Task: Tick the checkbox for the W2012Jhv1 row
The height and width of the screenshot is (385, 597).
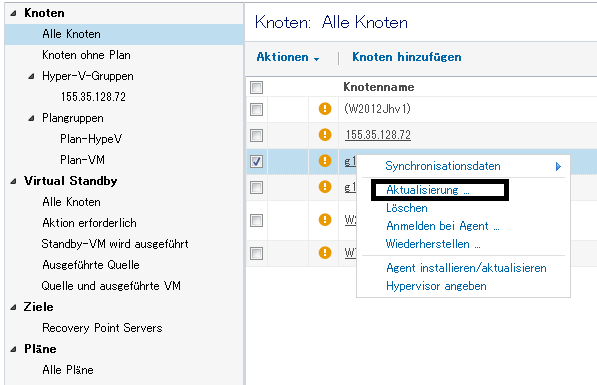Action: point(256,109)
